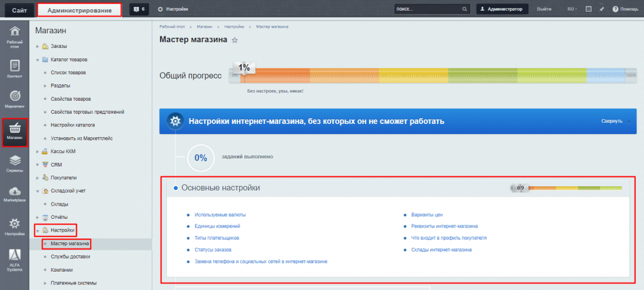The width and height of the screenshot is (644, 290).
Task: Expand the Заказы tree node arrow
Action: point(37,47)
